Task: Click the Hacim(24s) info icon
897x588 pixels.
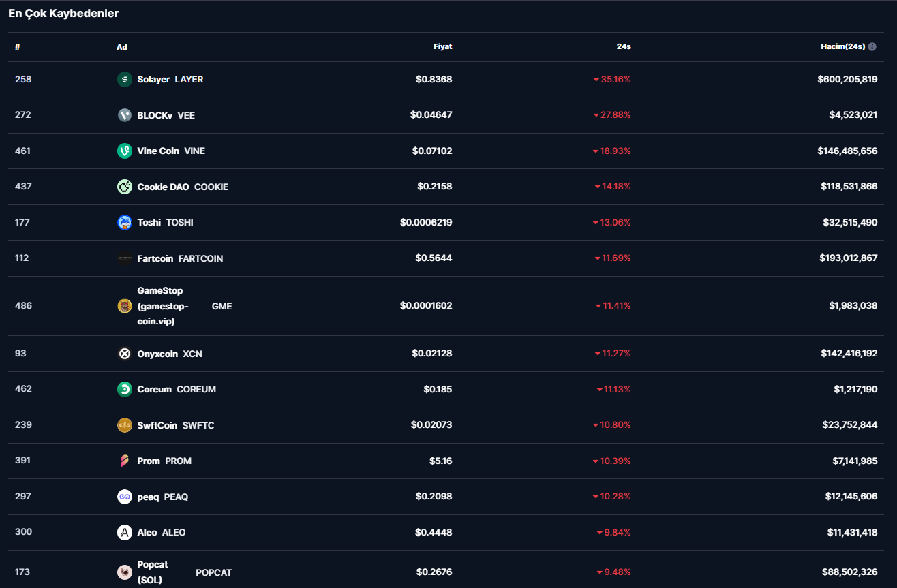Action: tap(872, 47)
